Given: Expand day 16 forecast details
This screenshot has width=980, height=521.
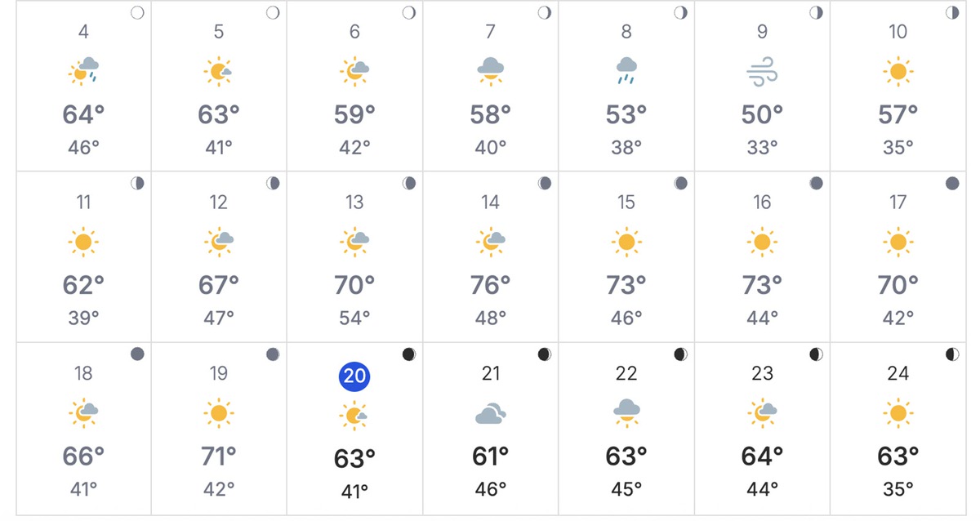Looking at the screenshot, I should [762, 257].
